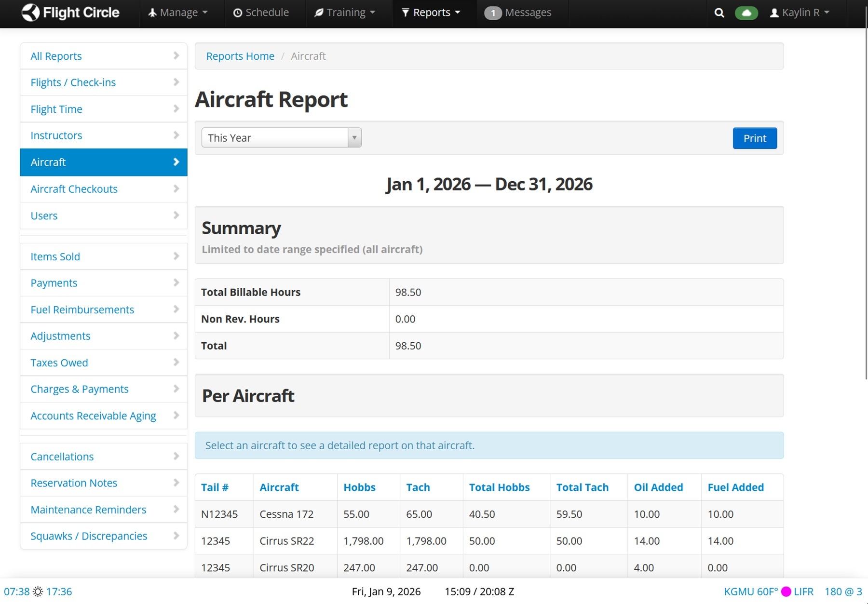The image size is (868, 604).
Task: Open the This Year date range dropdown
Action: click(281, 138)
